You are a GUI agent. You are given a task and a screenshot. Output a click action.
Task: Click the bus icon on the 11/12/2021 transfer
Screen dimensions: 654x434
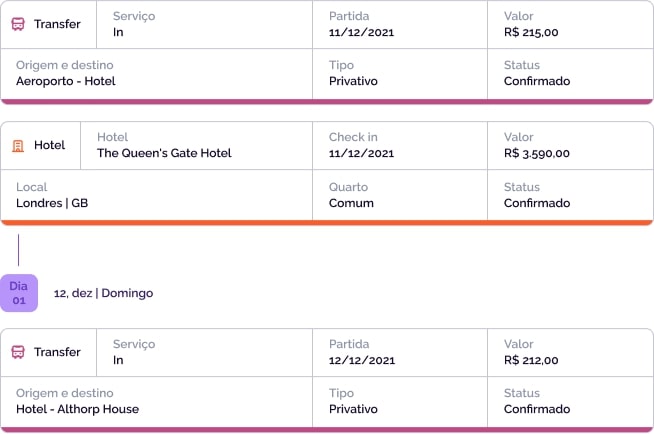click(18, 24)
